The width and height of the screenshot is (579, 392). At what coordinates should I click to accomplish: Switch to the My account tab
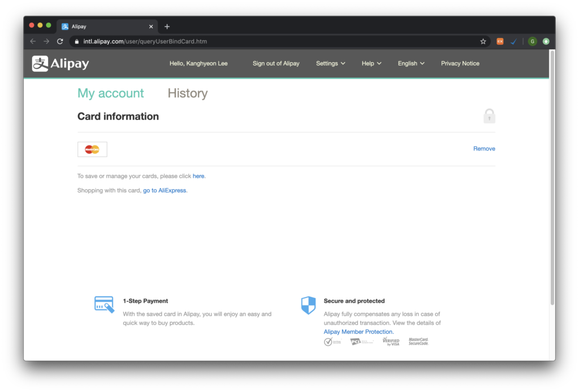coord(110,93)
